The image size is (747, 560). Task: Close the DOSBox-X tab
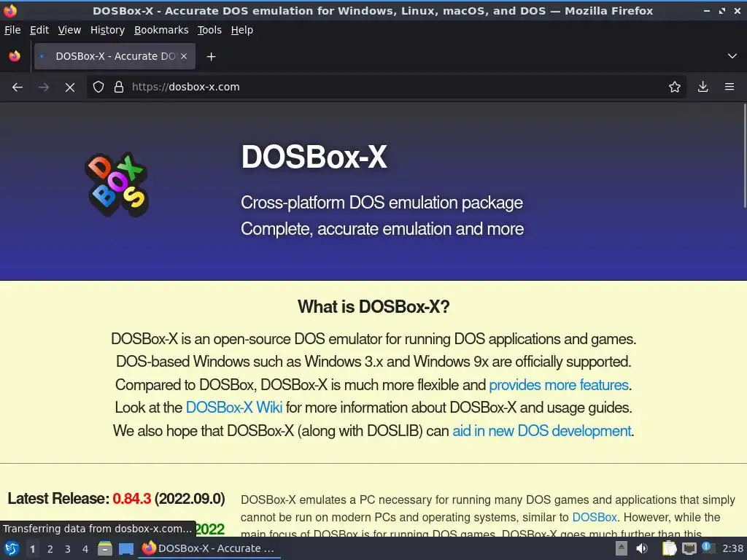pyautogui.click(x=184, y=56)
